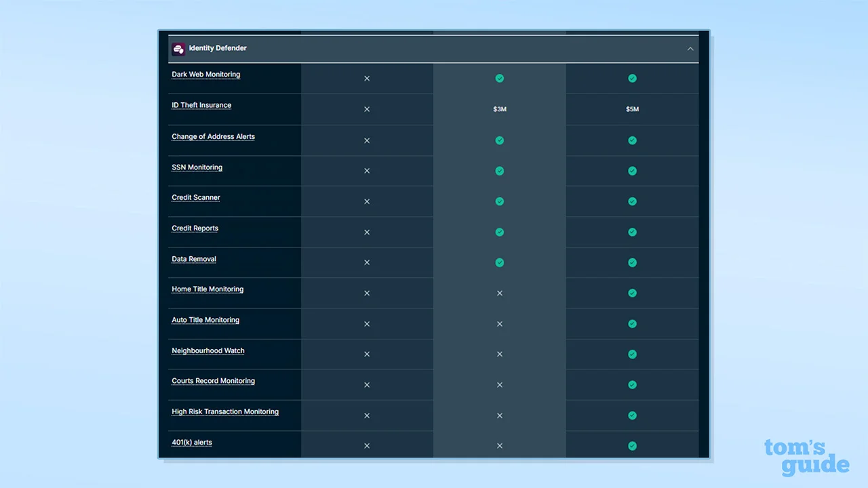Open the 401(k) alerts link
The width and height of the screenshot is (868, 488).
(x=192, y=442)
